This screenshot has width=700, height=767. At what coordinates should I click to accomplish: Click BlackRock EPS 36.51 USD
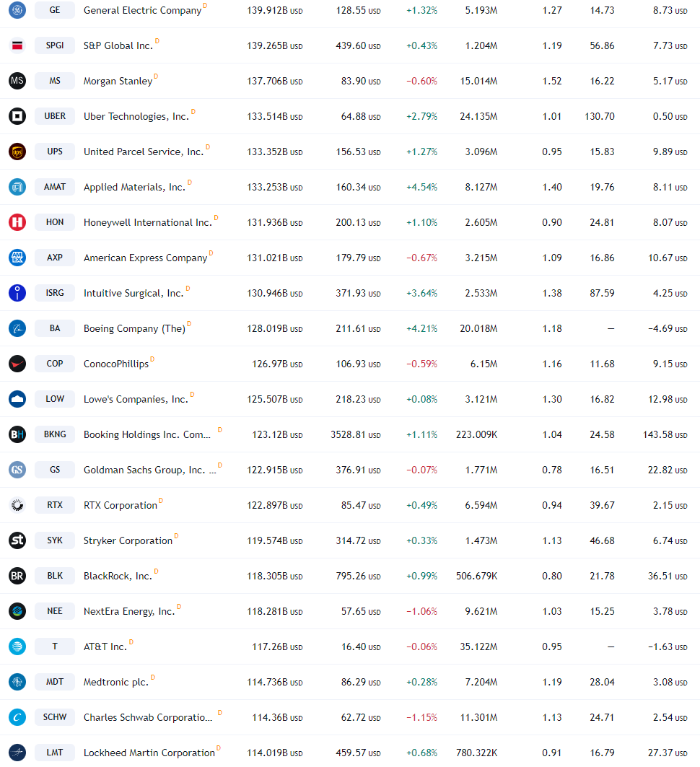[x=668, y=577]
